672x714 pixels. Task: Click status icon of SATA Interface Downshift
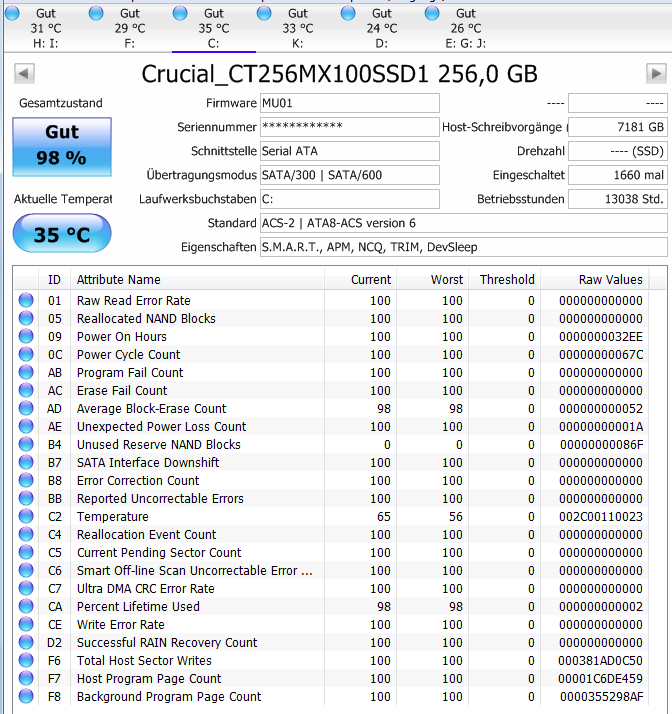click(26, 462)
